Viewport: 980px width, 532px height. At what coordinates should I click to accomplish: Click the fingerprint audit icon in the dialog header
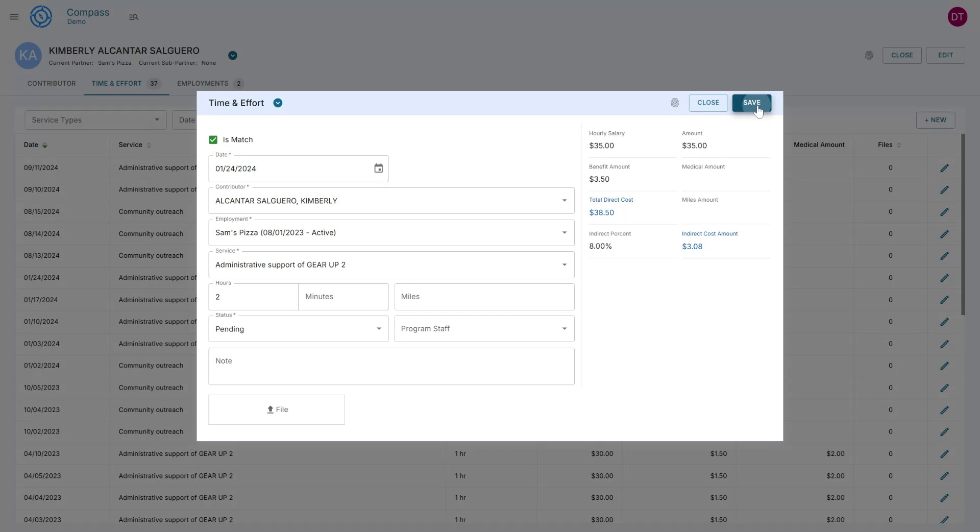(675, 103)
